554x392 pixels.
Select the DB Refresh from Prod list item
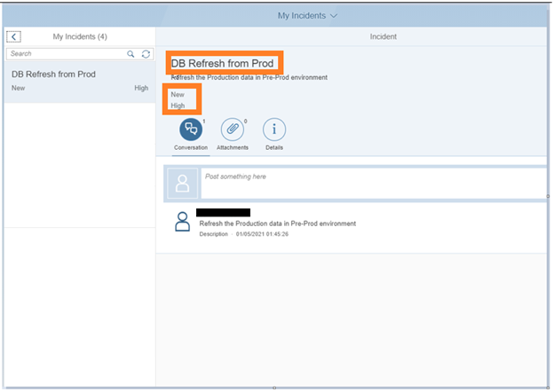click(78, 81)
